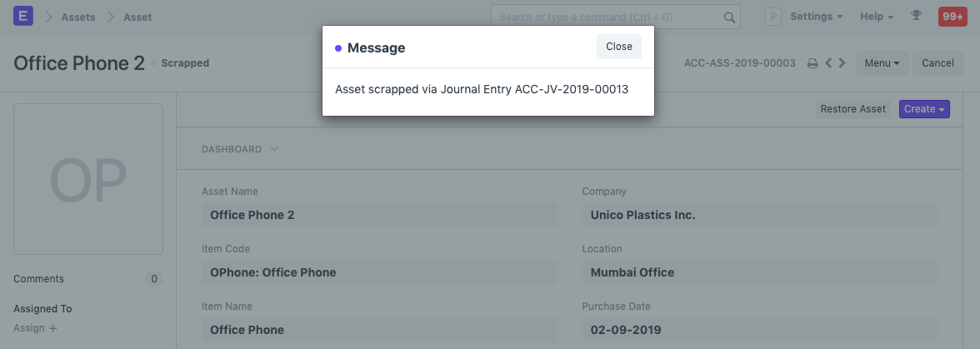Go to next asset record arrow
Viewport: 980px width, 349px height.
click(x=842, y=63)
